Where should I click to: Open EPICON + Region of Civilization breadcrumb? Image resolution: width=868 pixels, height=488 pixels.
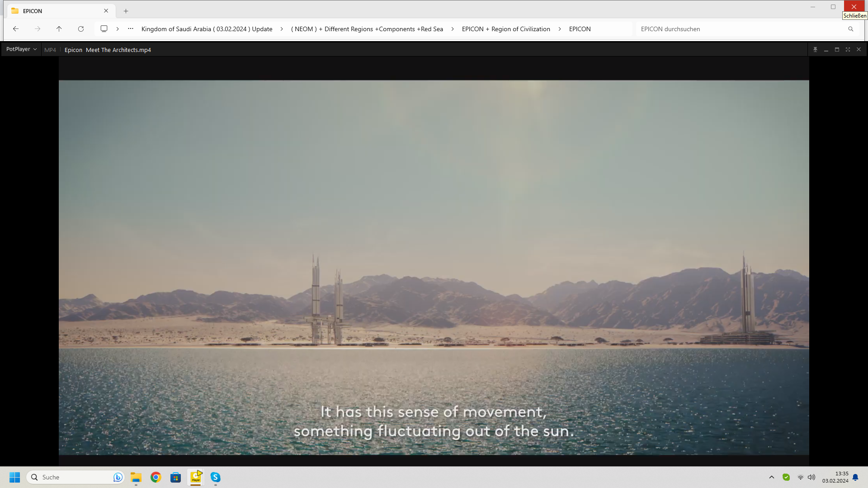(506, 29)
